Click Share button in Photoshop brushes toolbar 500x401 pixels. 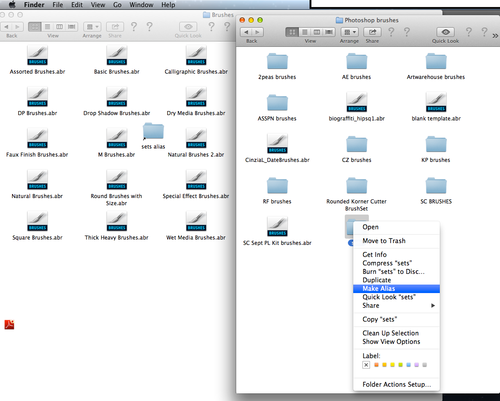tap(372, 32)
